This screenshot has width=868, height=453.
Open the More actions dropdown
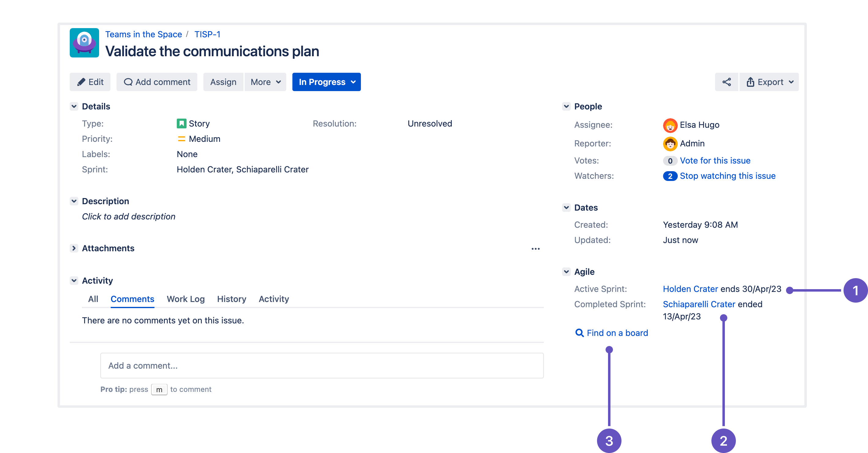tap(265, 82)
